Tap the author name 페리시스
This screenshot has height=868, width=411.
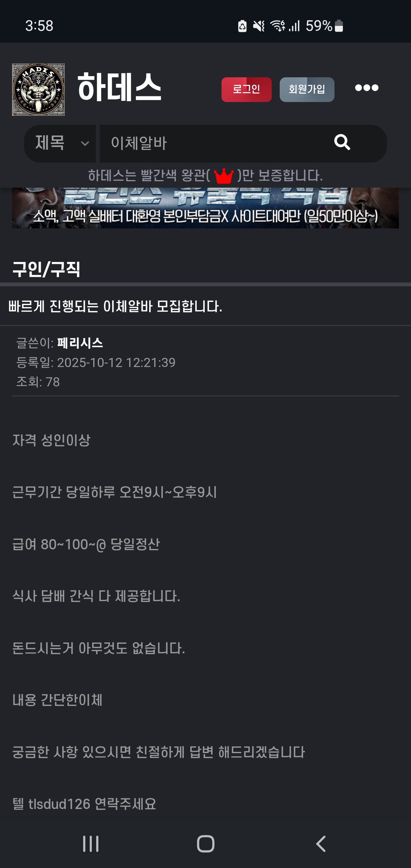80,343
